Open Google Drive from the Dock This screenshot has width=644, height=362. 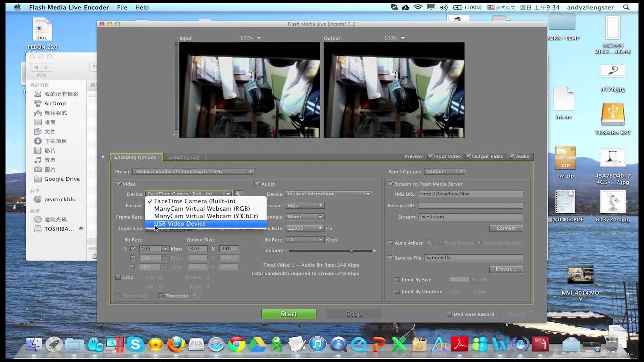[257, 344]
